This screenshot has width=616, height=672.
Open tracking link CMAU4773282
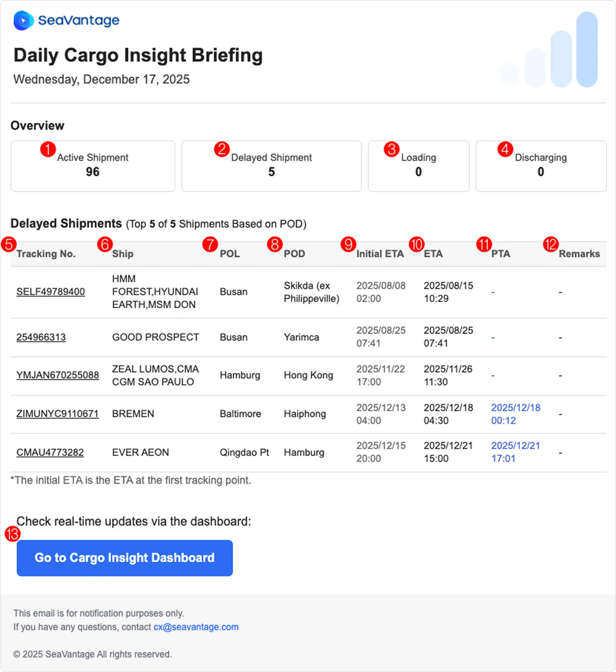point(50,452)
